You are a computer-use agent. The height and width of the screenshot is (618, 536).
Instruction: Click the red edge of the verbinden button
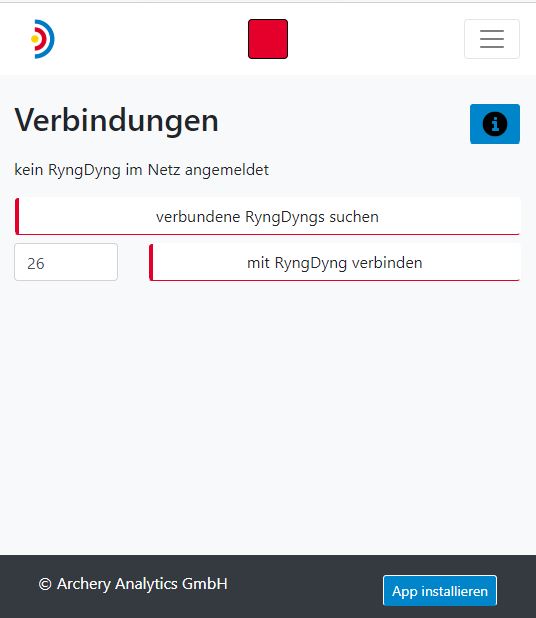coord(151,262)
